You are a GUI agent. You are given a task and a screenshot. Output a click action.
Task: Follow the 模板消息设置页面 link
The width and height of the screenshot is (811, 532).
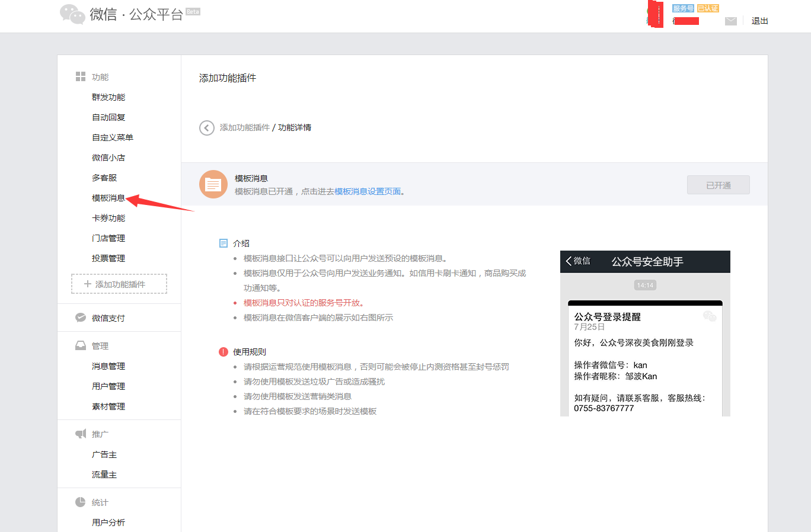[368, 191]
